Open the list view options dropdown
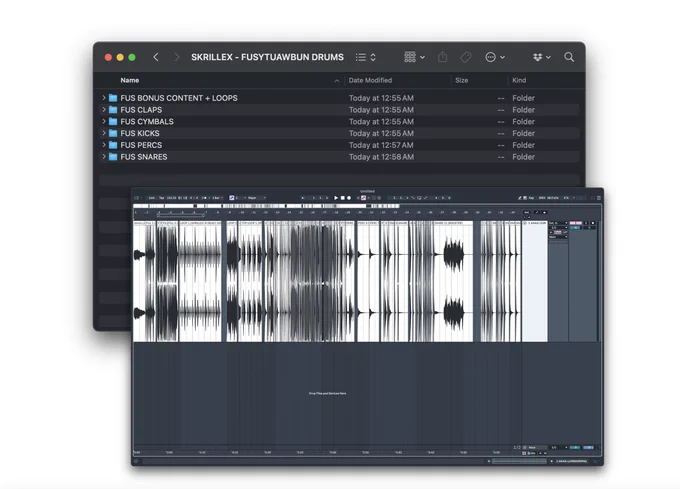Screen dimensions: 680x489 tap(366, 57)
